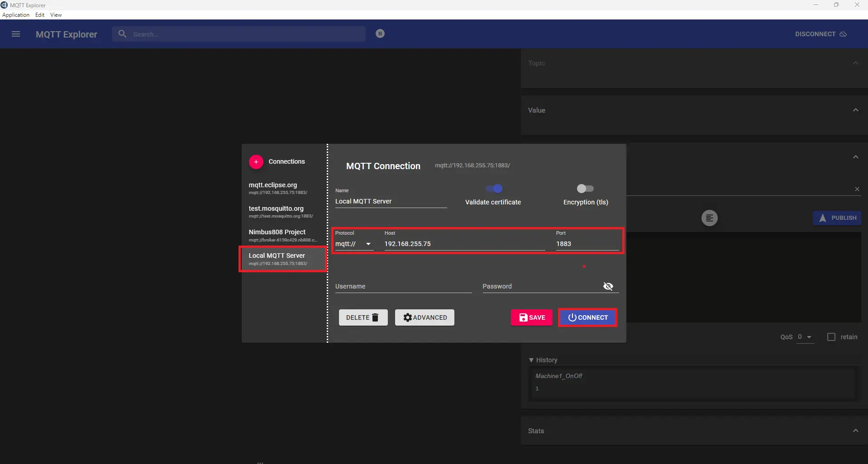The height and width of the screenshot is (464, 868).
Task: Open the Protocol dropdown
Action: click(x=353, y=244)
